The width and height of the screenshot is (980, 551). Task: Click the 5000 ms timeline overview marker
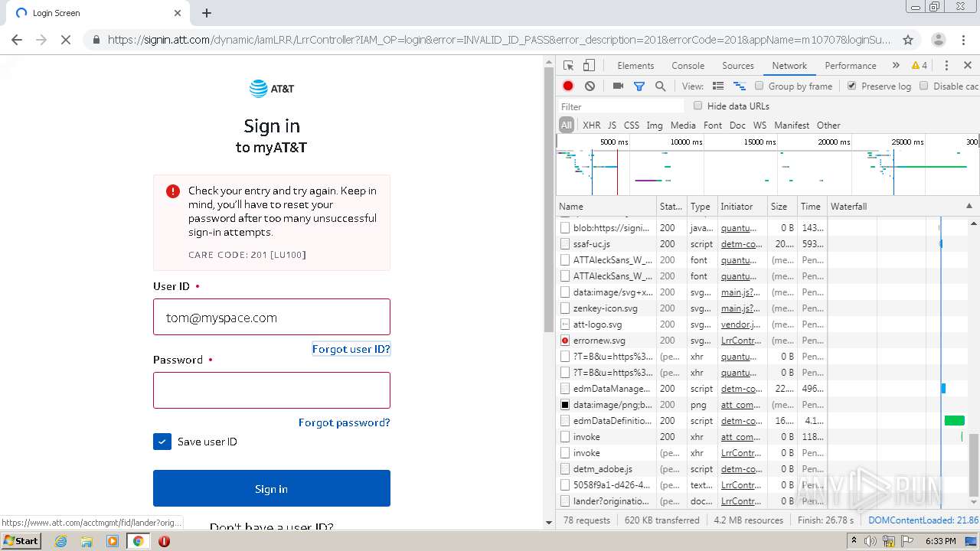(613, 142)
